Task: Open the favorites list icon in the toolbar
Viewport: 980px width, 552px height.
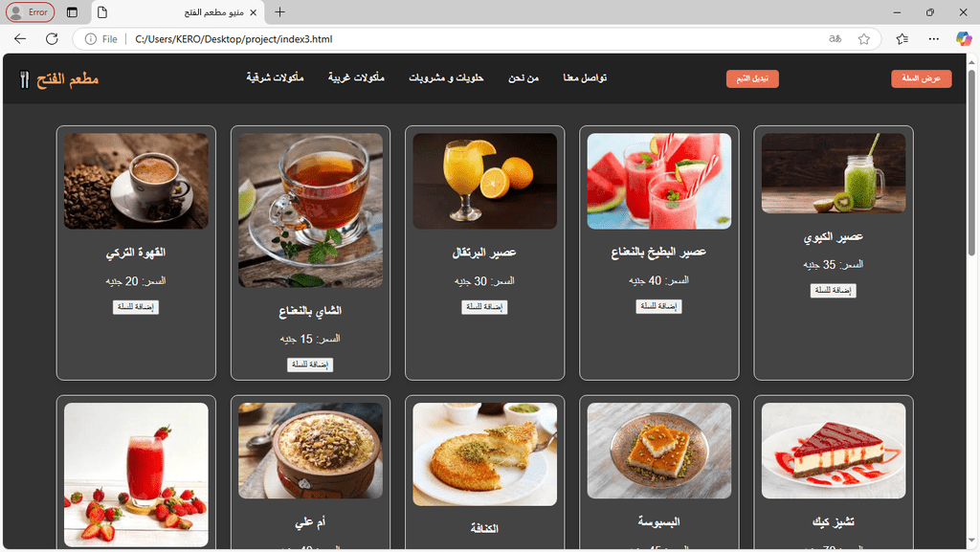Action: pos(902,38)
